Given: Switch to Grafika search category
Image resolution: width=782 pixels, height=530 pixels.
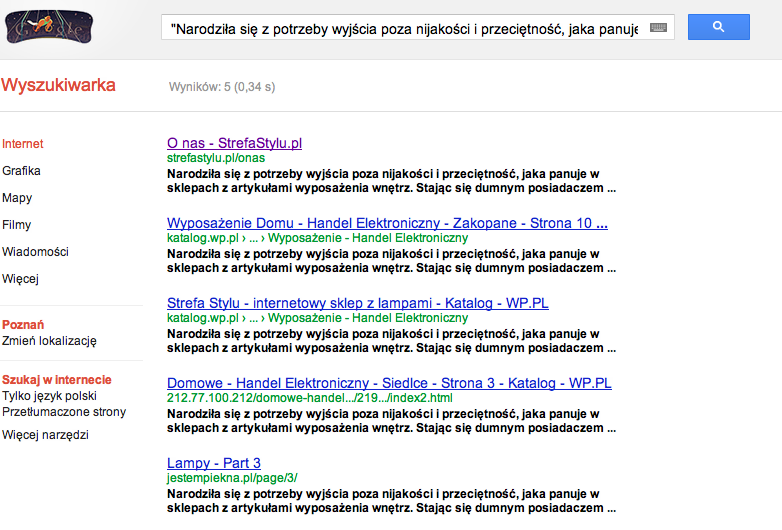Looking at the screenshot, I should click(x=21, y=171).
